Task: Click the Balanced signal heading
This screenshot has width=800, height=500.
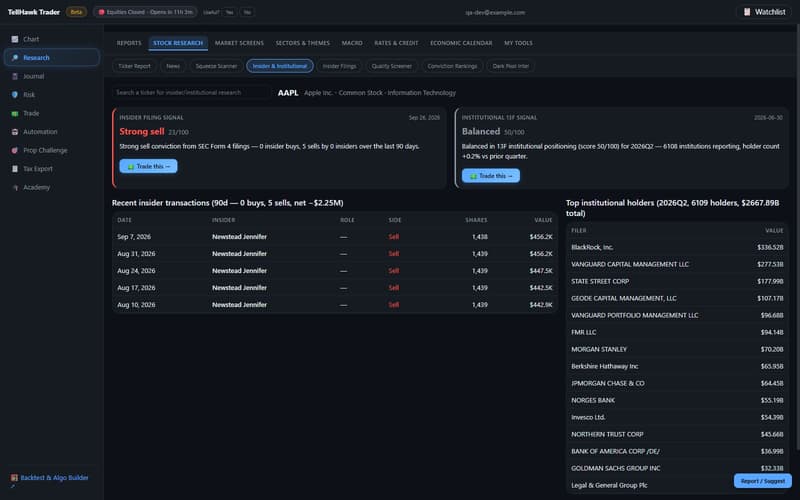Action: pyautogui.click(x=481, y=132)
